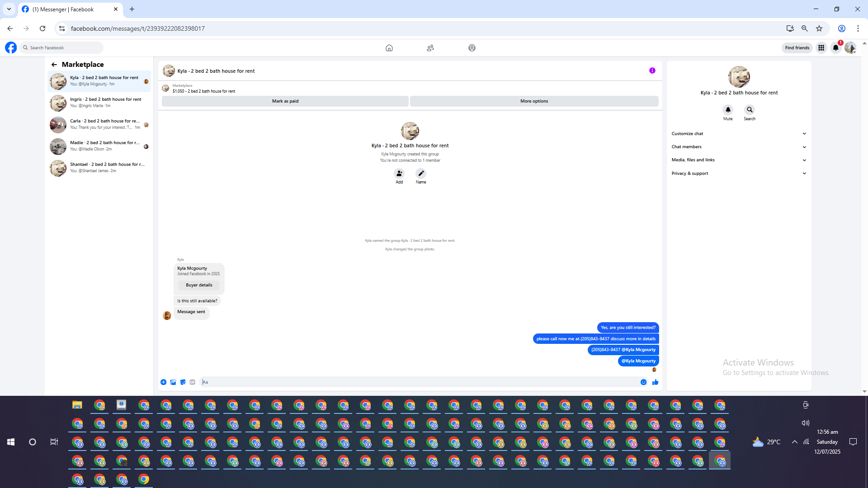868x488 pixels.
Task: Open more actions plus icon in composer
Action: pos(163,382)
